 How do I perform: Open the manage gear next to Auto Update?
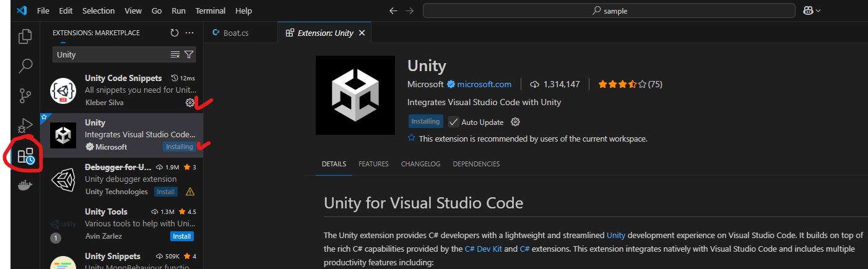[x=515, y=122]
